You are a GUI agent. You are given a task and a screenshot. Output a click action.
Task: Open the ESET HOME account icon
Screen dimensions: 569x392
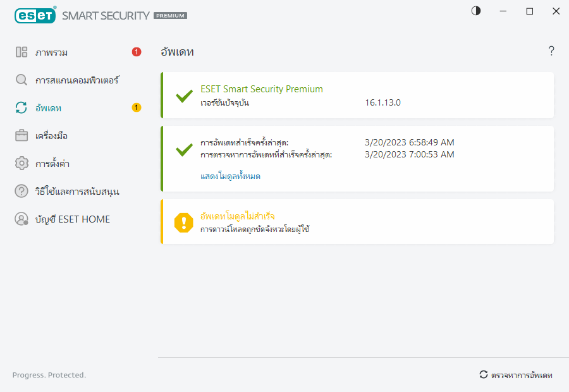(21, 219)
